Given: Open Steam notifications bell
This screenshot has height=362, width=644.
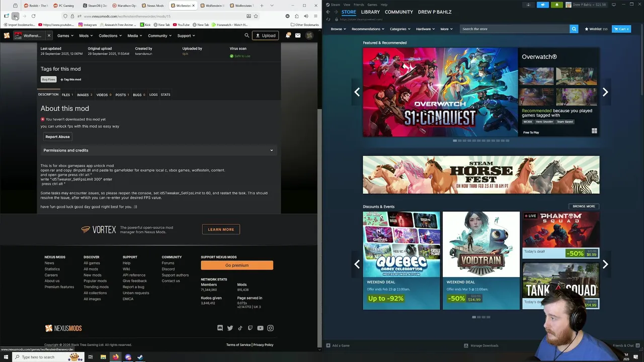Looking at the screenshot, I should coord(556,5).
